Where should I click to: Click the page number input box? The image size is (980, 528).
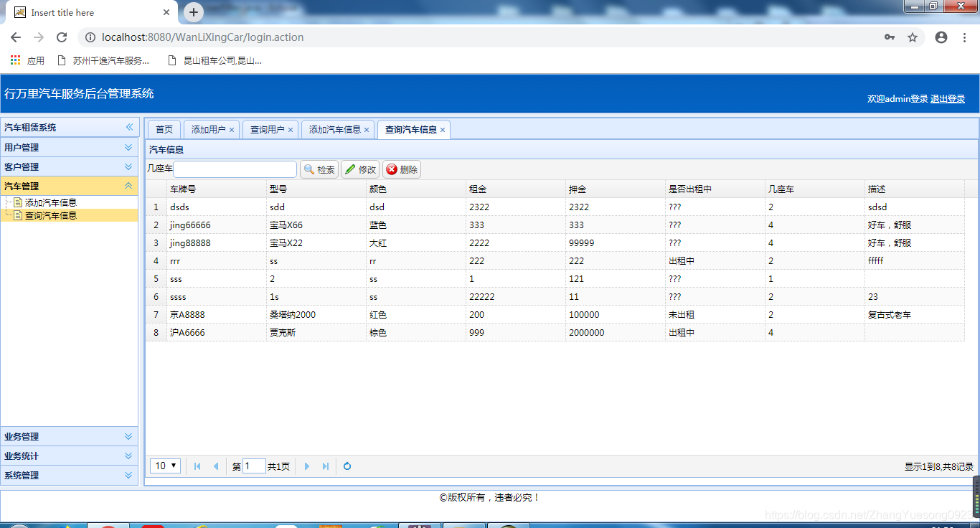254,466
